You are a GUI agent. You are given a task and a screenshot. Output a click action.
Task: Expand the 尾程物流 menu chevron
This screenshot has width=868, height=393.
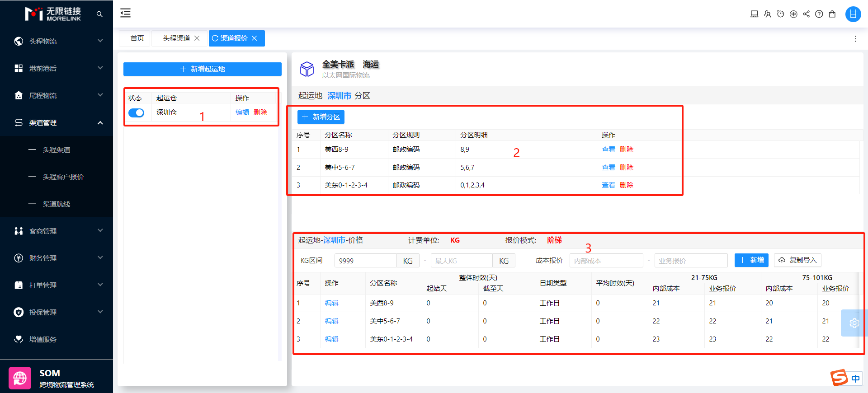pyautogui.click(x=100, y=95)
